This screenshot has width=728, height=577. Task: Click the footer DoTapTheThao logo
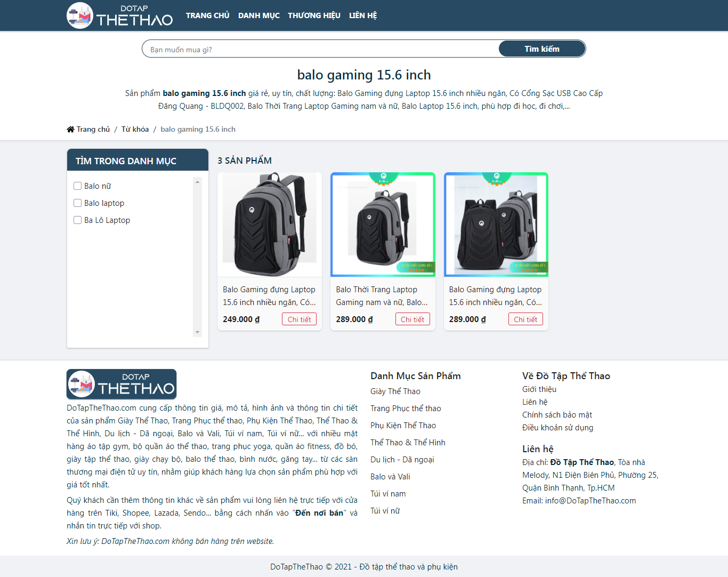point(122,384)
